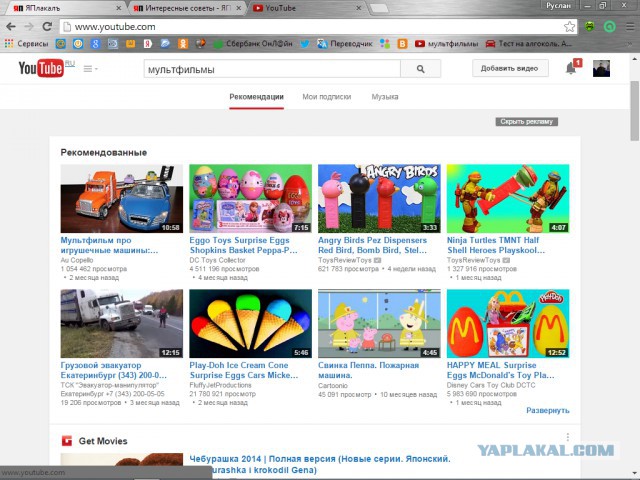Open Angry Birds Pez Dispensers video link

(372, 245)
